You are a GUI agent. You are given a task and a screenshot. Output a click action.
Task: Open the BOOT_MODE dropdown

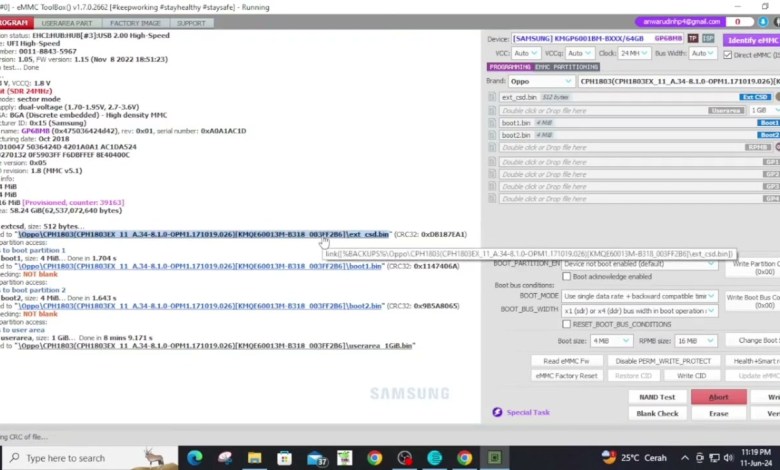[640, 296]
